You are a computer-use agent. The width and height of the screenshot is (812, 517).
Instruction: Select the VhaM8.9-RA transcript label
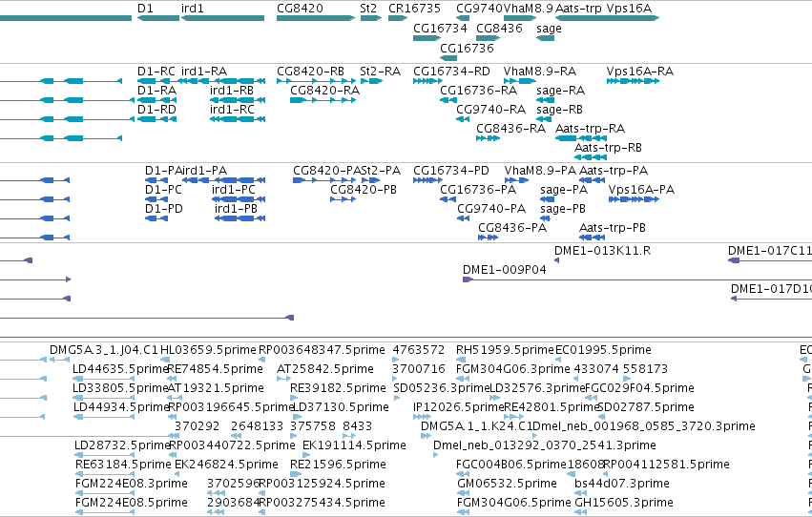pos(540,72)
